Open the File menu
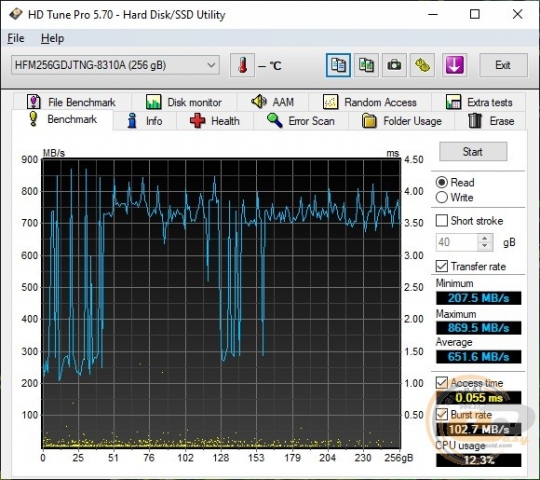This screenshot has width=540, height=480. [16, 38]
